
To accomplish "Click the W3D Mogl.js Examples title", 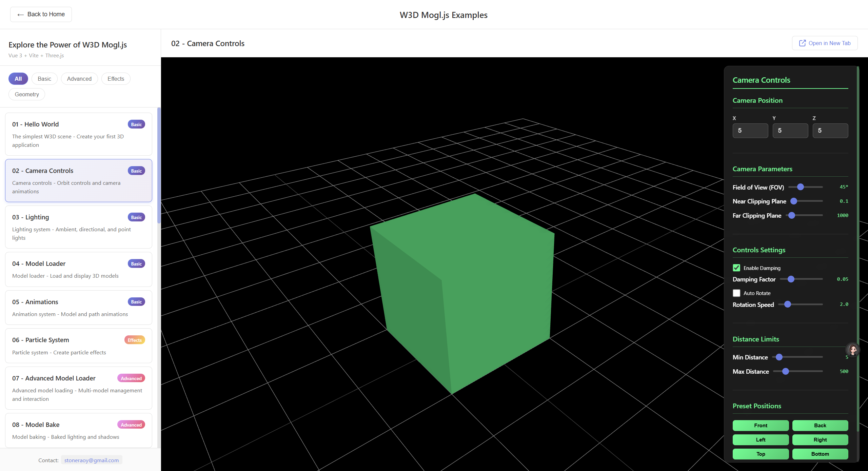I will pos(443,15).
